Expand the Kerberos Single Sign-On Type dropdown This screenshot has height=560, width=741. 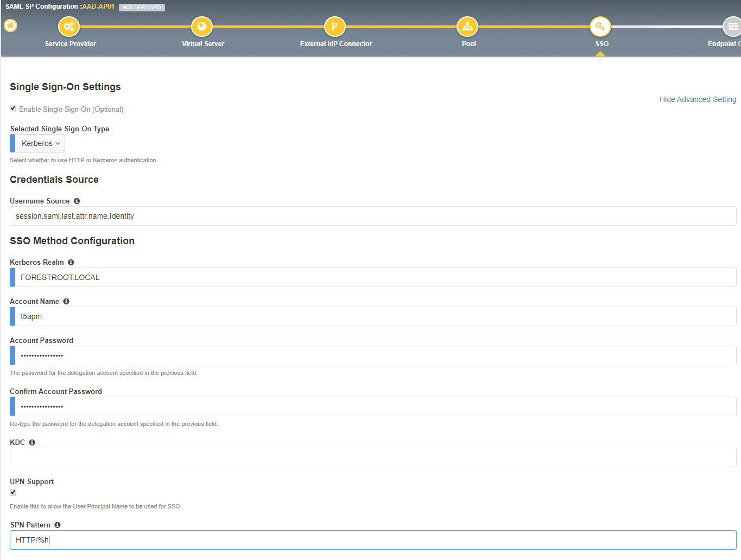coord(40,143)
